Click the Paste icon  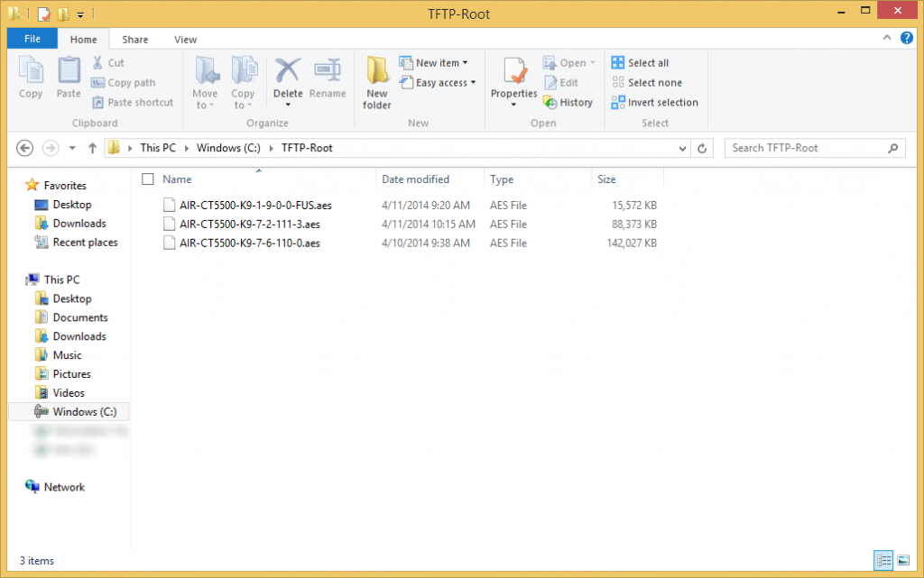click(x=68, y=79)
